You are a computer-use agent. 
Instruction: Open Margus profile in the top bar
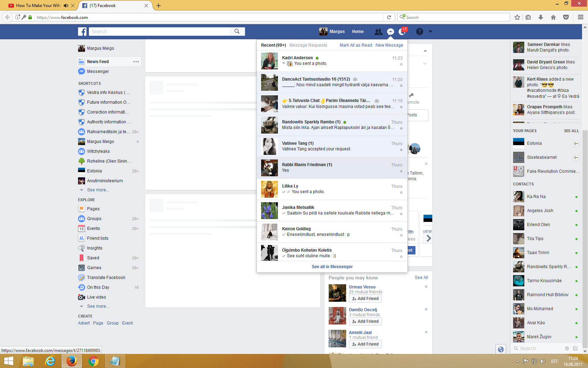[x=332, y=32]
